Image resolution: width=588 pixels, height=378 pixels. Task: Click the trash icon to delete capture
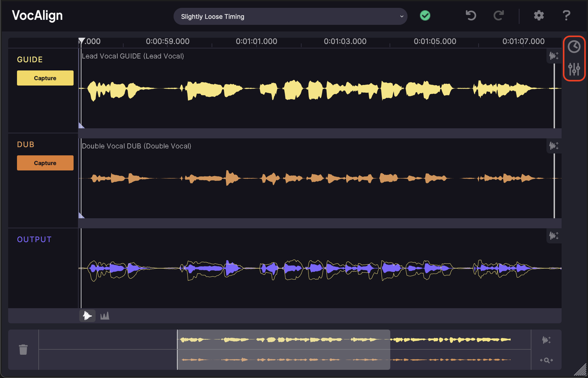click(x=23, y=349)
